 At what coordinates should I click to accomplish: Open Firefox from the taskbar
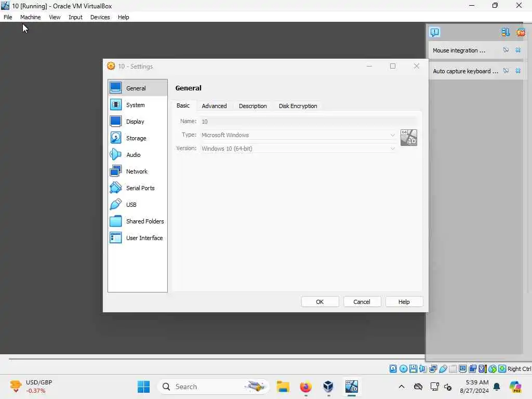[305, 387]
